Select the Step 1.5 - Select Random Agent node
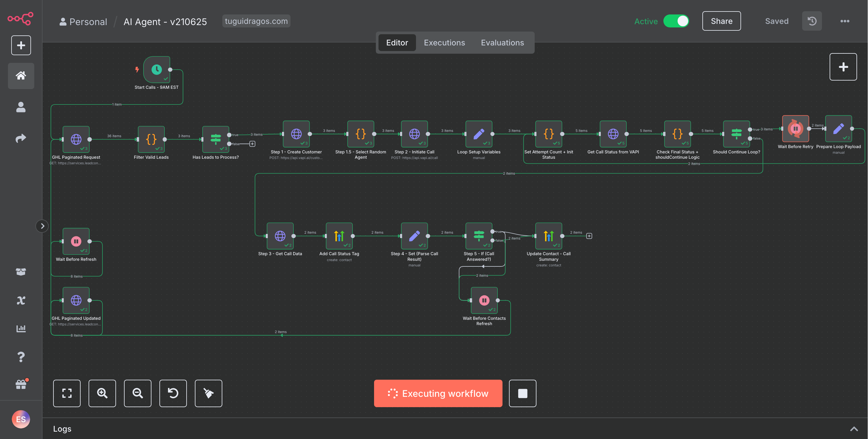 pos(360,134)
